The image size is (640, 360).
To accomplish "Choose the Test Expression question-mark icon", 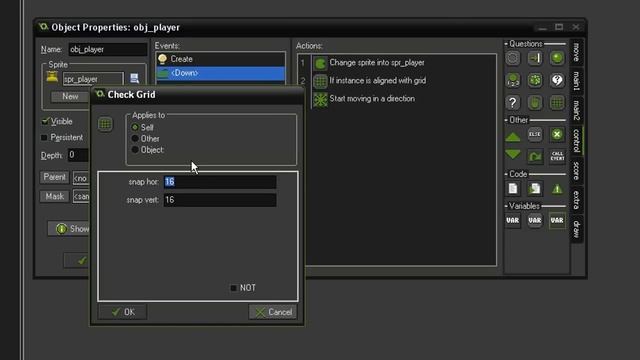I will point(513,102).
